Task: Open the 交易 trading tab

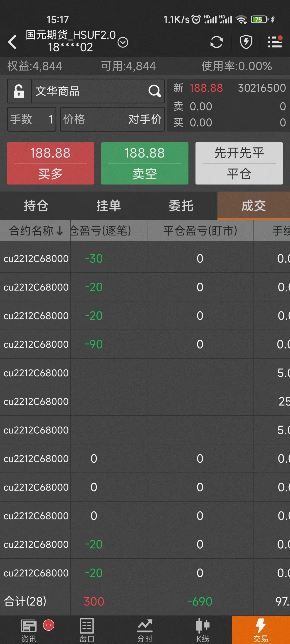Action: coord(261,630)
